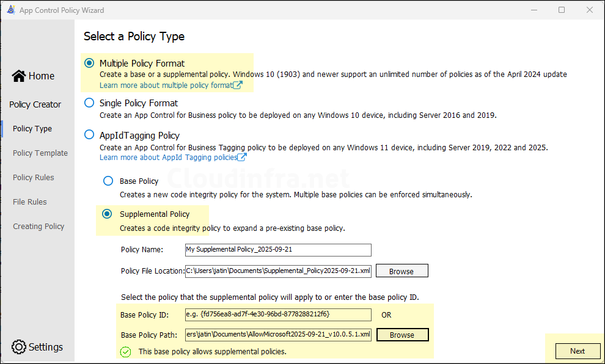This screenshot has height=364, width=605.
Task: Browse for the Base Policy Path
Action: click(x=402, y=335)
